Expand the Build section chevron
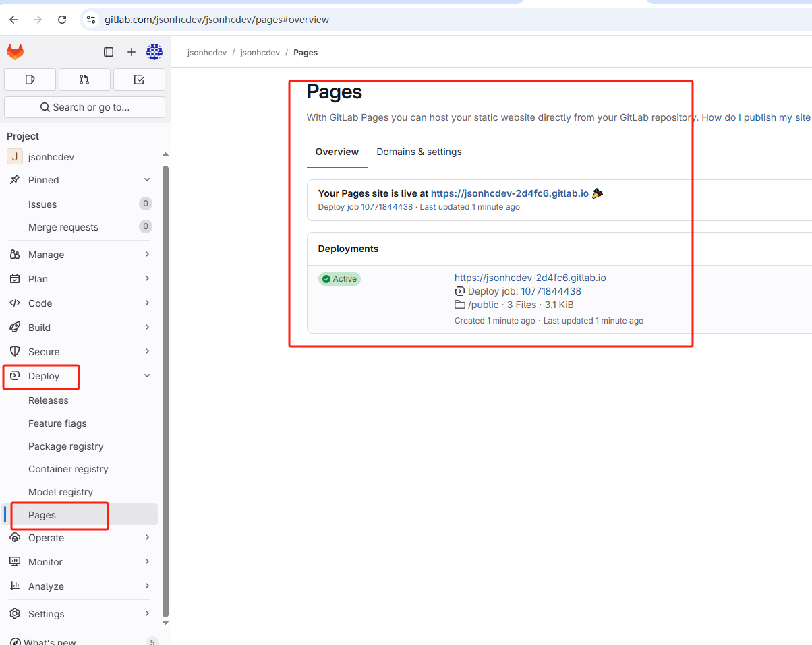Viewport: 812px width, 645px height. [x=147, y=328]
